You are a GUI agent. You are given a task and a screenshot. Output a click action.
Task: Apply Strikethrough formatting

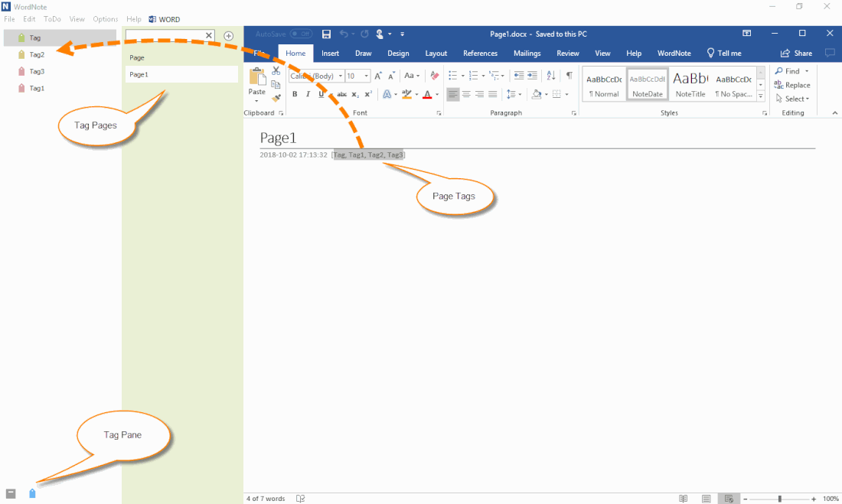point(341,94)
